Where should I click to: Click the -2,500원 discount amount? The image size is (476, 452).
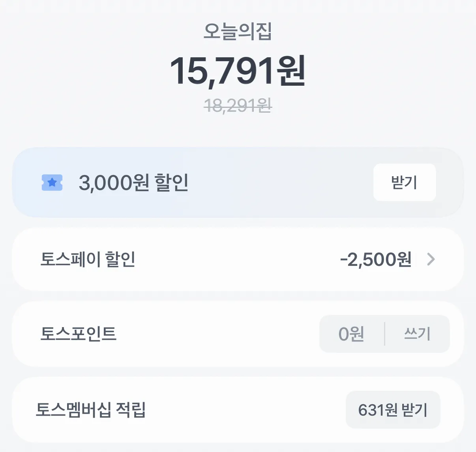tap(375, 260)
